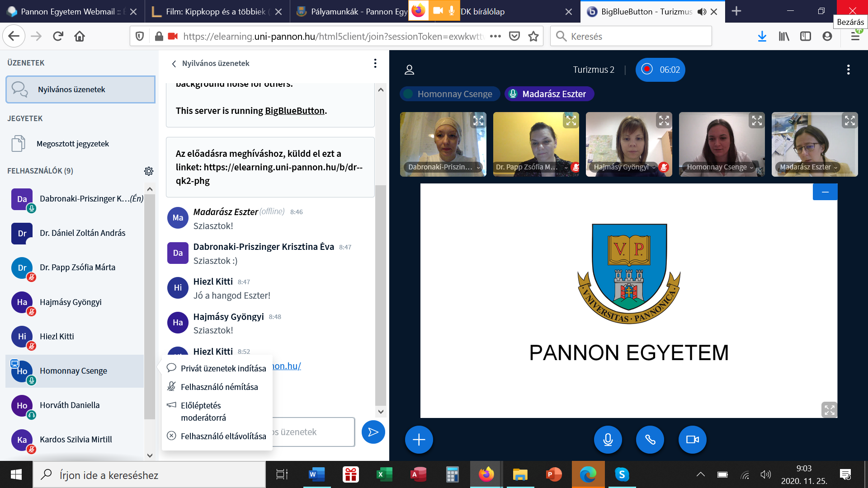Toggle the microphone mute button
This screenshot has height=488, width=868.
pos(608,440)
